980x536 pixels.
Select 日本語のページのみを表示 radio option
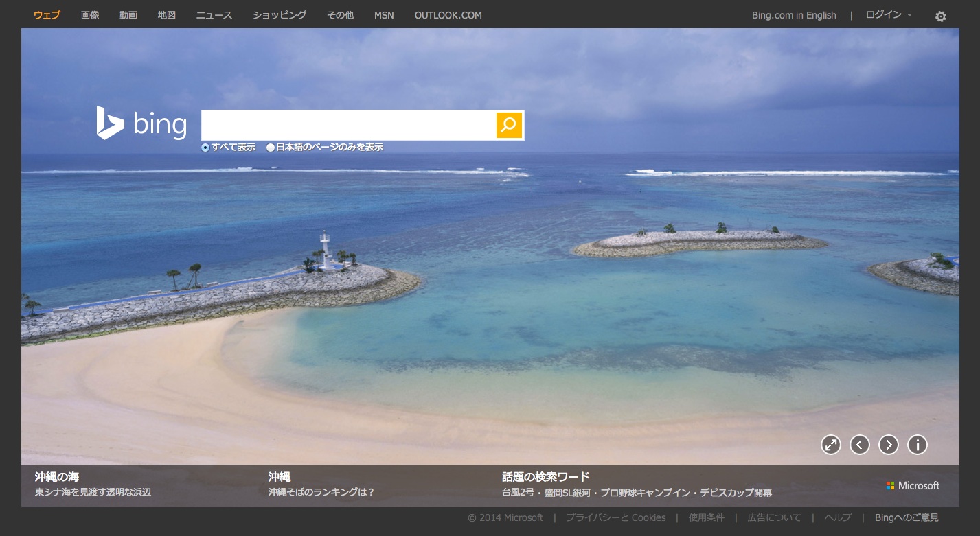point(271,148)
